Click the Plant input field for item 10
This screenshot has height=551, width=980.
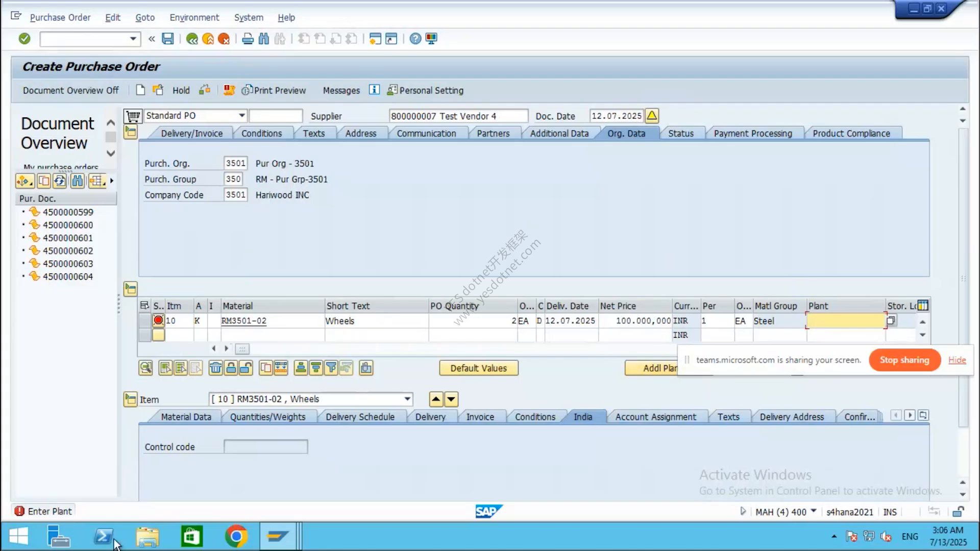coord(845,321)
